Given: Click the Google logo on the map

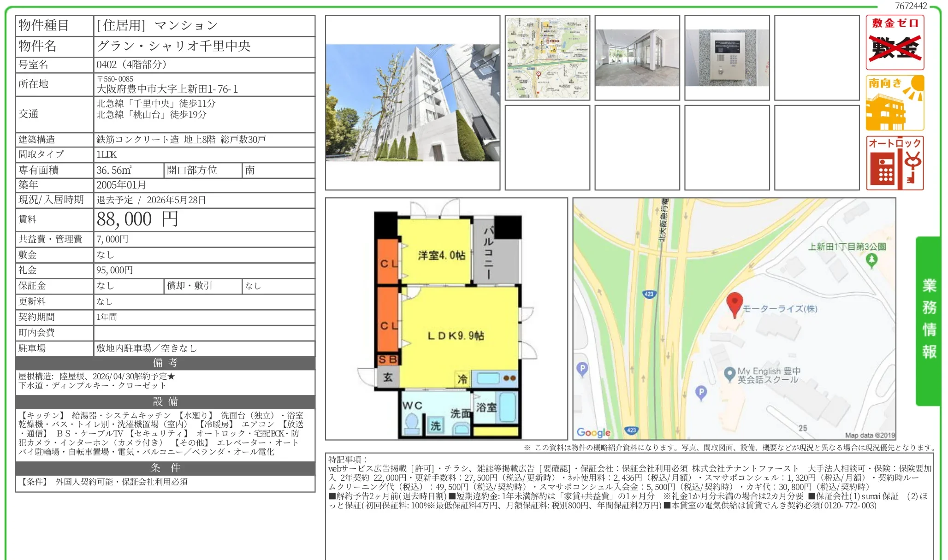Looking at the screenshot, I should click(x=593, y=432).
